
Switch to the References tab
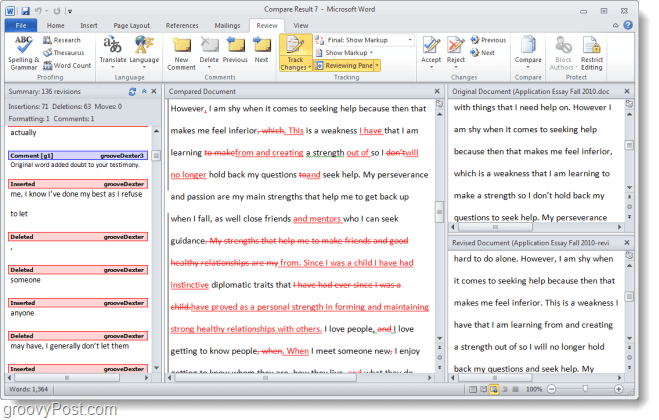pyautogui.click(x=182, y=26)
